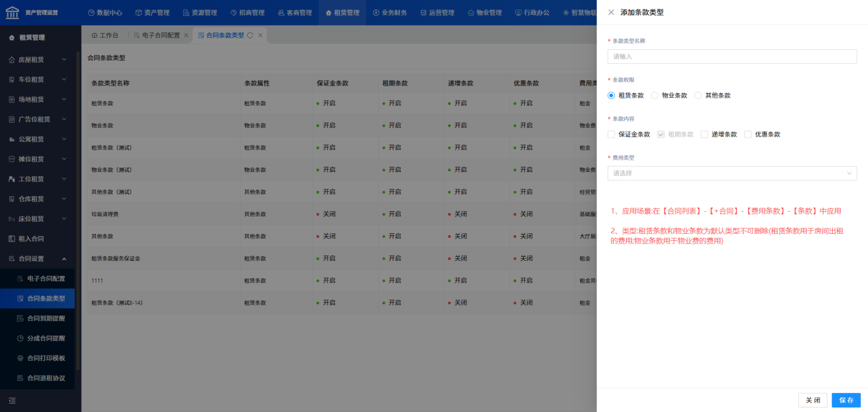
Task: Switch to the 电子合同配置 tab
Action: click(157, 35)
